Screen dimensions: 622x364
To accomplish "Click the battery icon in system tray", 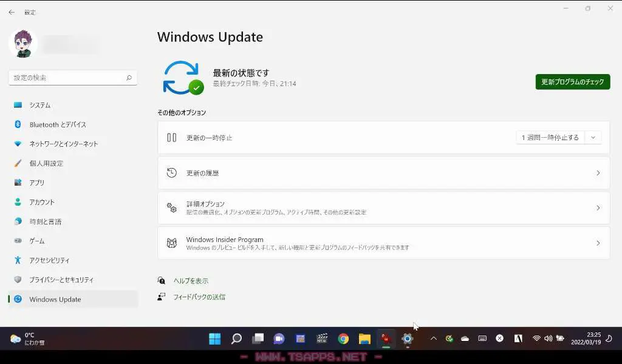I will click(x=559, y=339).
